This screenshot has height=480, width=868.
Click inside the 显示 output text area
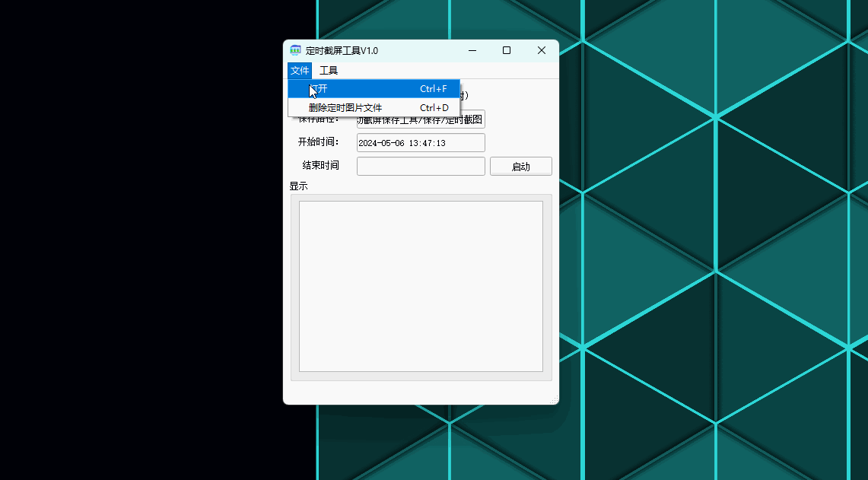tap(421, 286)
